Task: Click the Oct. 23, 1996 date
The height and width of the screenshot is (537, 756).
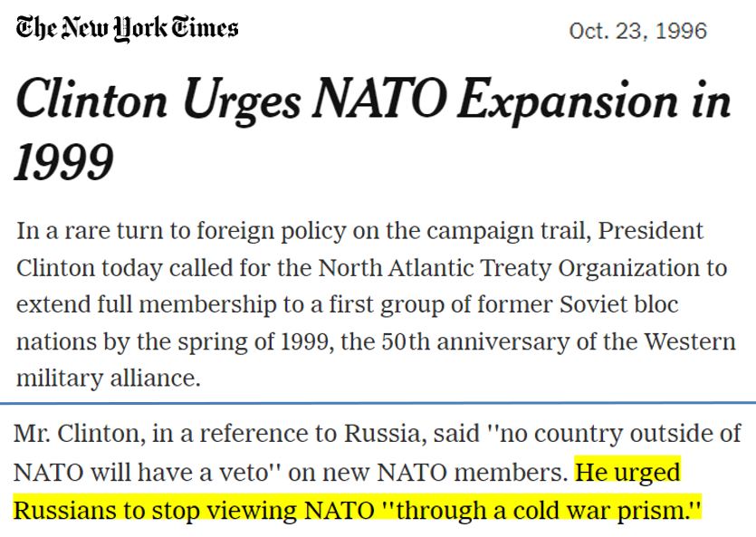Action: tap(638, 32)
